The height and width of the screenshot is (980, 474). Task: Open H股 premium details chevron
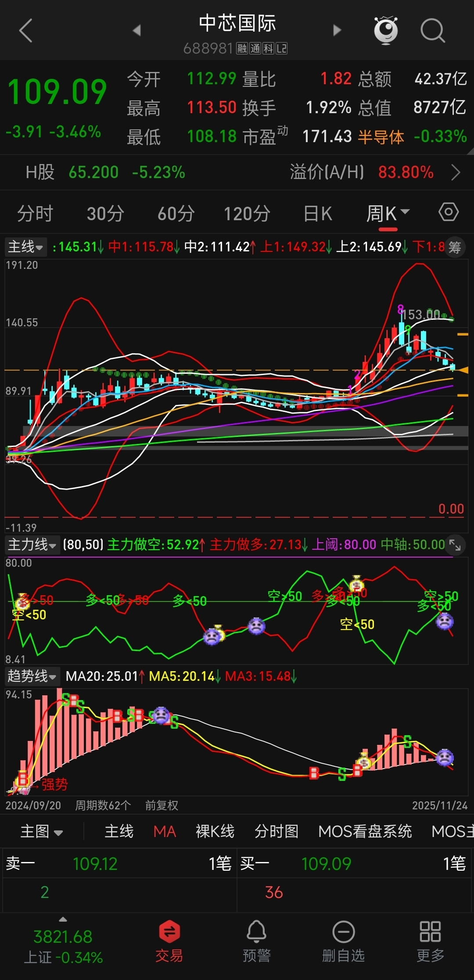pyautogui.click(x=456, y=172)
